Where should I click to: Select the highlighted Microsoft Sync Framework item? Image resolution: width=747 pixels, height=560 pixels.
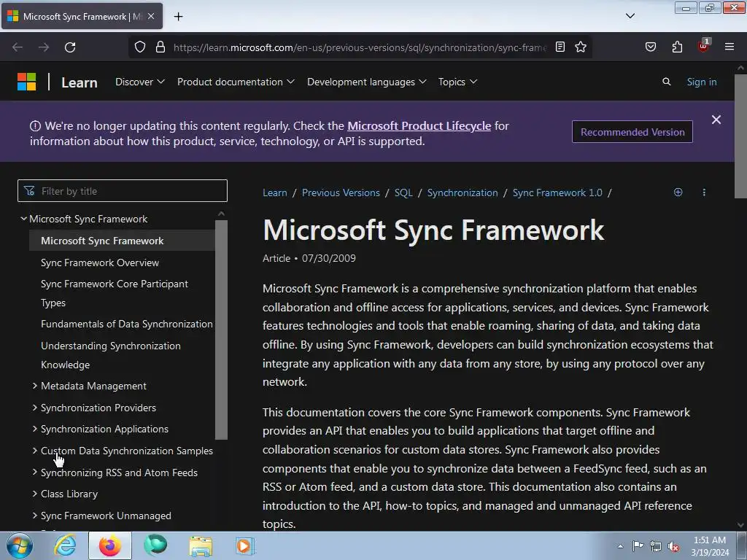click(122, 241)
